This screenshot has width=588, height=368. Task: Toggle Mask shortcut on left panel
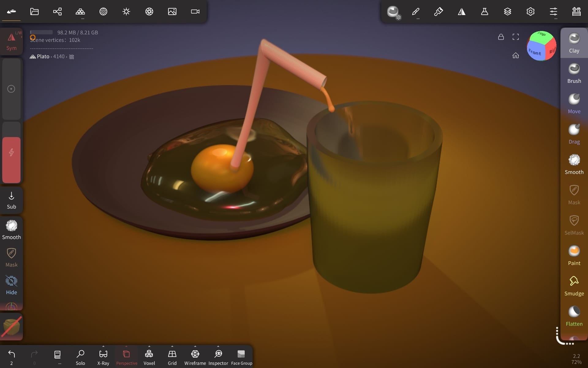click(11, 258)
